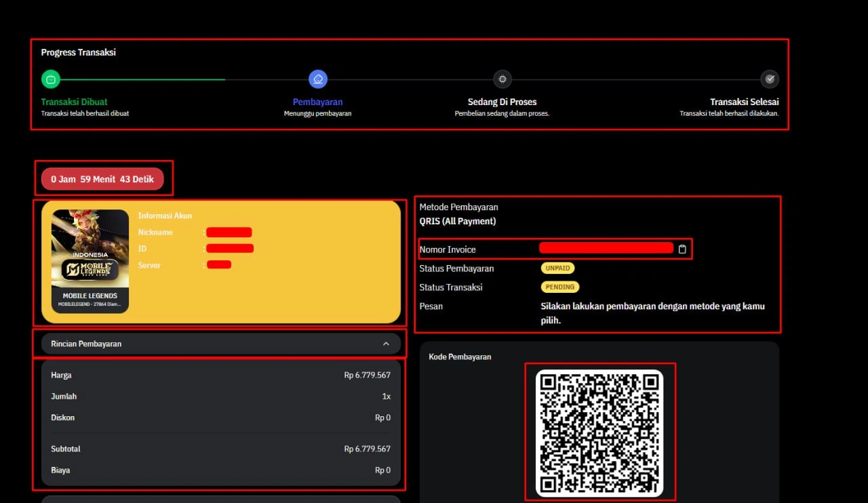Select the Transaksi Selesai step label
Image resolution: width=868 pixels, height=503 pixels.
click(744, 102)
